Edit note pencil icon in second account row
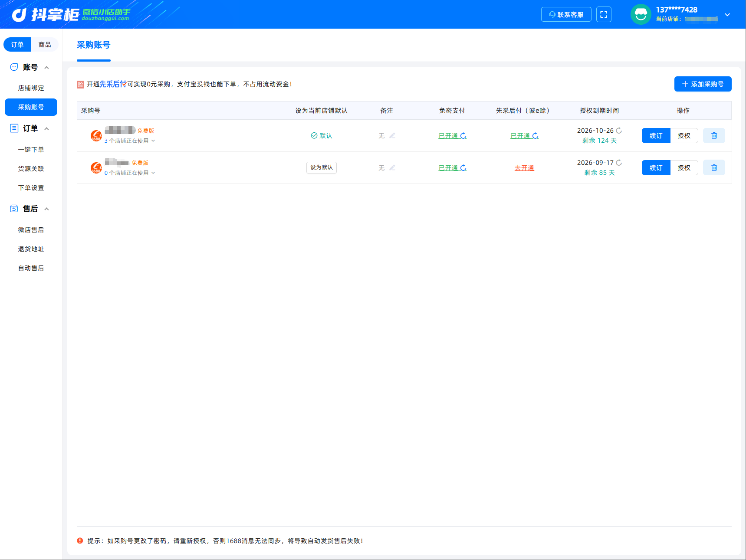 point(392,168)
